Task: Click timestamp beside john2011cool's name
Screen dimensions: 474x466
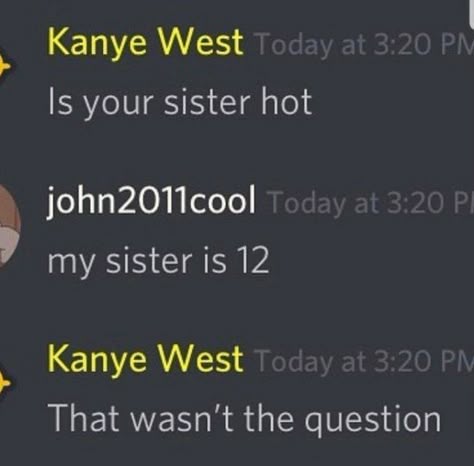Action: click(370, 203)
